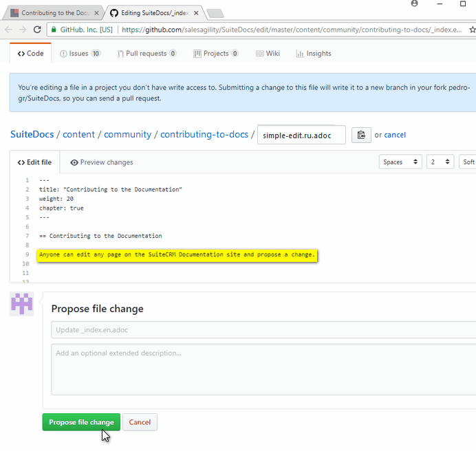Click code line 'weight: 20'
476x451 pixels.
tap(56, 199)
